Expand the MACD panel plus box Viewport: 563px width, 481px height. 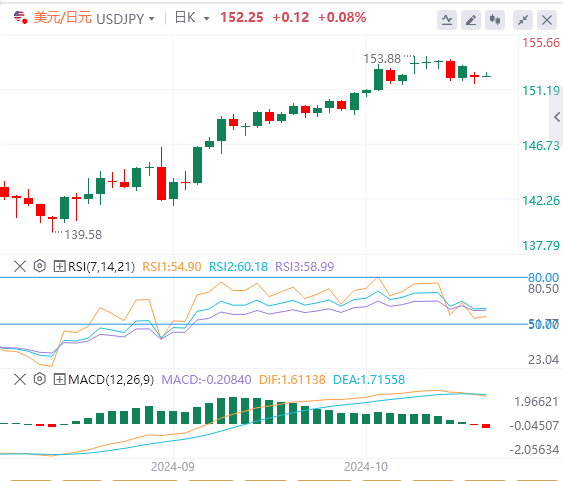59,379
